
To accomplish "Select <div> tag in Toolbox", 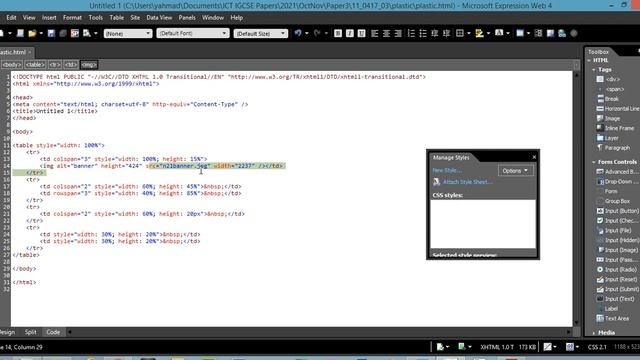I will [x=613, y=80].
